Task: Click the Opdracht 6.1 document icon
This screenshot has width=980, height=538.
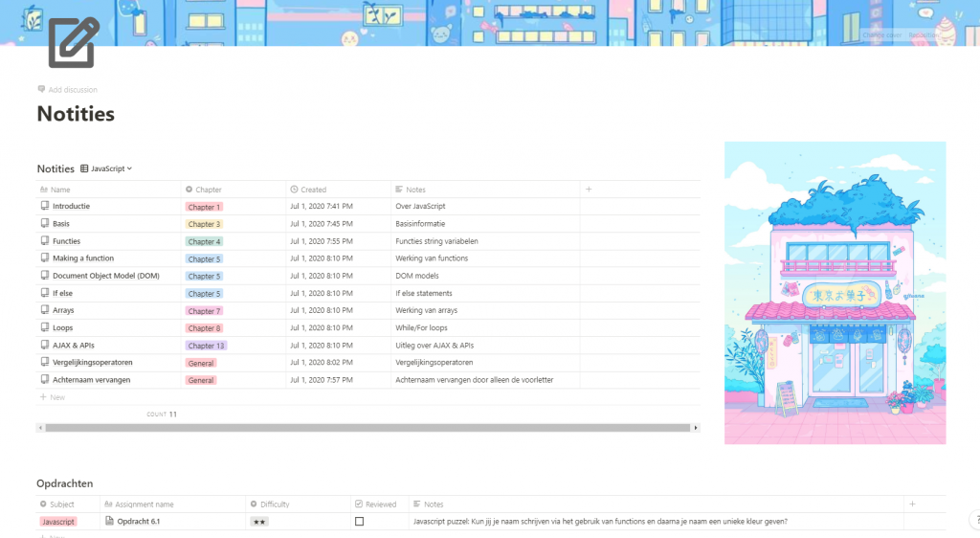Action: click(x=109, y=521)
